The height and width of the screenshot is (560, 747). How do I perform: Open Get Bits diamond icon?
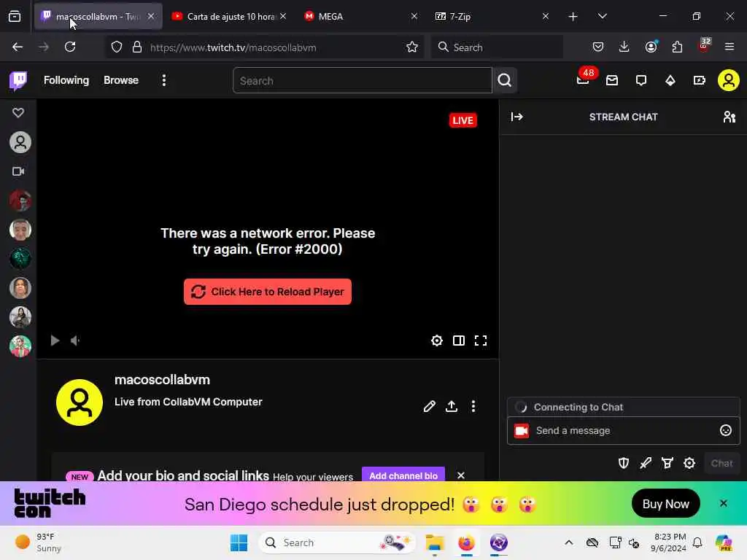point(670,80)
